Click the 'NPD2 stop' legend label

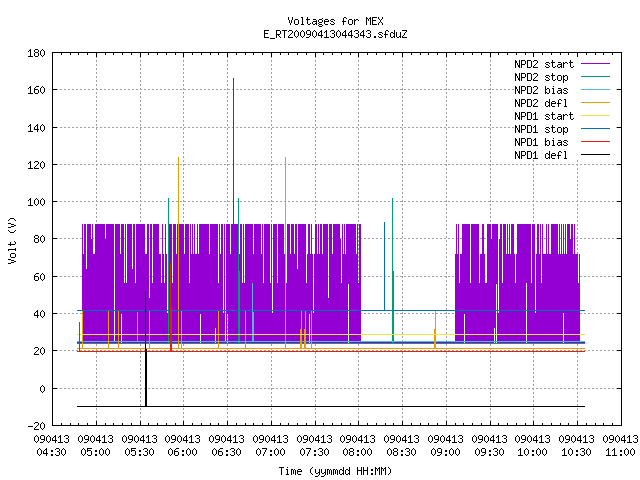coord(541,77)
